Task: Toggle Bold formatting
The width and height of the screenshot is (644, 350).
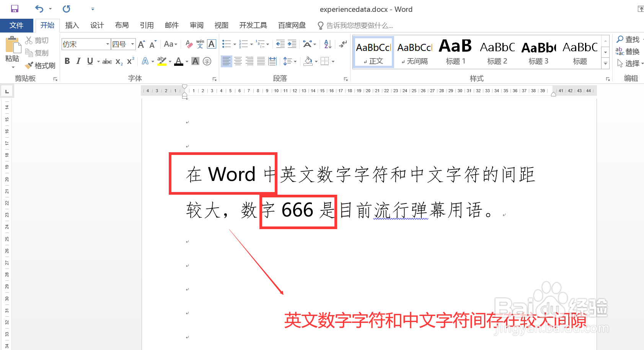Action: tap(67, 61)
